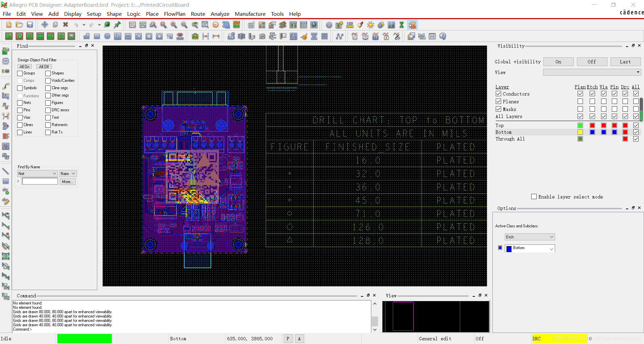Toggle Enable layer select mode checkbox
This screenshot has height=344, width=644.
pyautogui.click(x=534, y=197)
